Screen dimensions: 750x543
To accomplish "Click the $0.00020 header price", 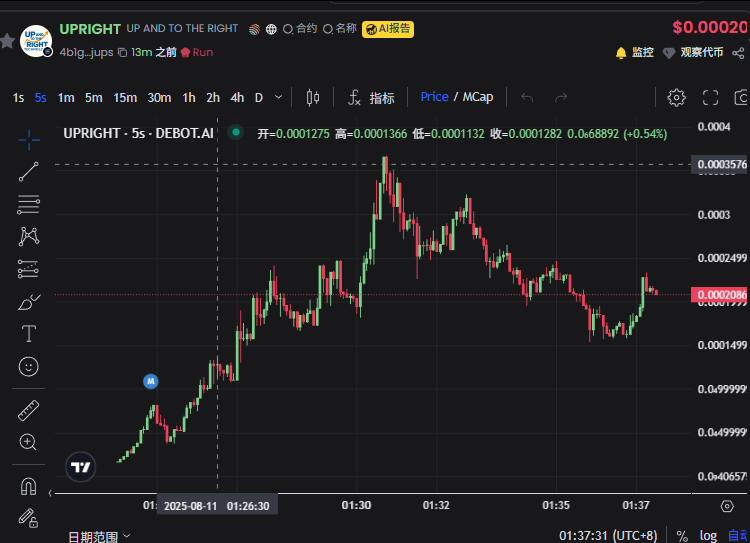I will pos(710,27).
